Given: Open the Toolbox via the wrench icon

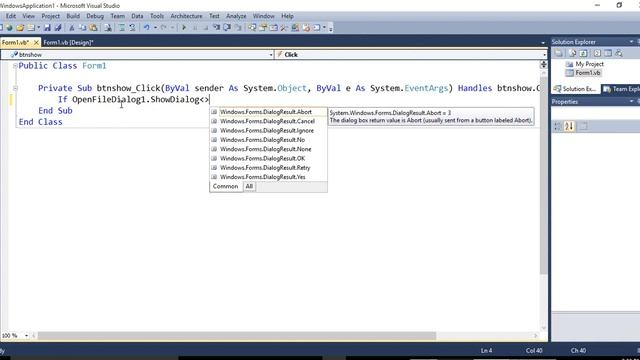Looking at the screenshot, I should pos(284,28).
